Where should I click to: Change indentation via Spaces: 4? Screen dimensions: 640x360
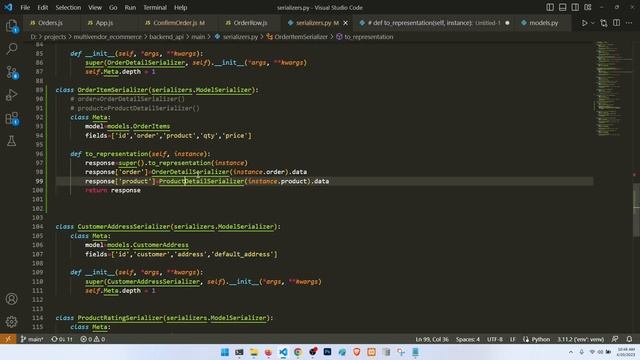pos(468,339)
